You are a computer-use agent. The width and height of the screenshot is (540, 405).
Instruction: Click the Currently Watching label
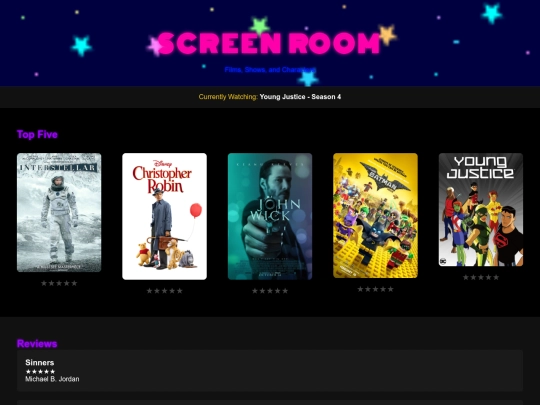[x=228, y=97]
